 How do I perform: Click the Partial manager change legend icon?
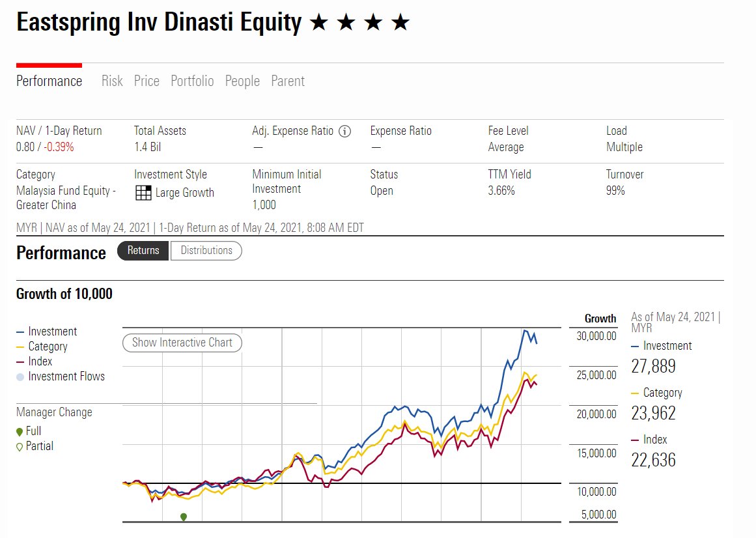tap(20, 447)
